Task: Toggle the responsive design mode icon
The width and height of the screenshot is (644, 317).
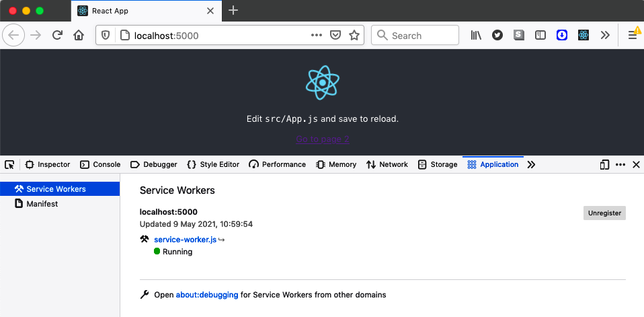Action: point(604,165)
